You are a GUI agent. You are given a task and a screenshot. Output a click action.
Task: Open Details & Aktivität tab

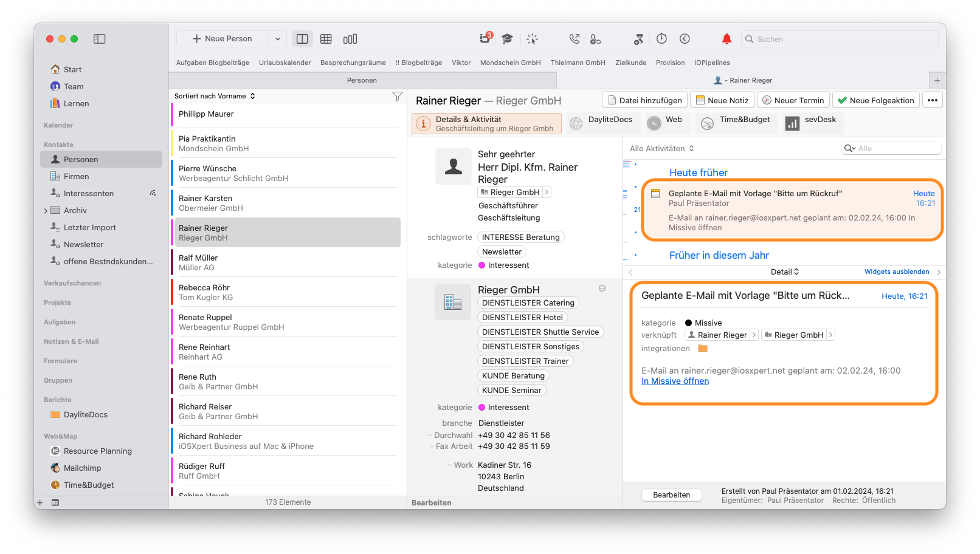(x=486, y=123)
